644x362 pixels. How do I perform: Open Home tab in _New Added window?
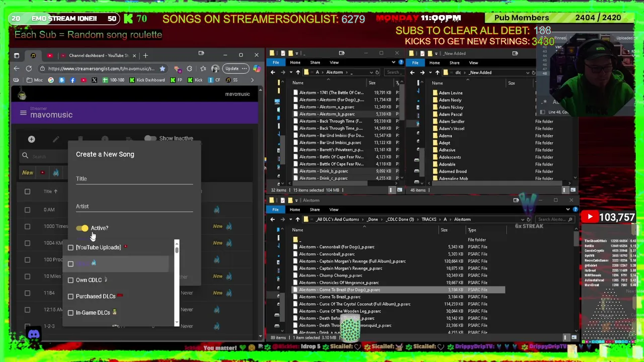click(434, 63)
